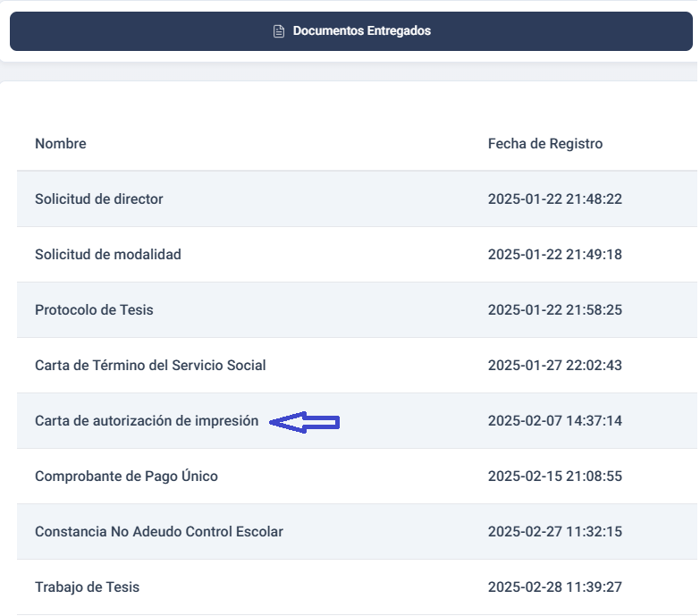Click the registration date 2025-01-27 22:02:43

pos(554,366)
